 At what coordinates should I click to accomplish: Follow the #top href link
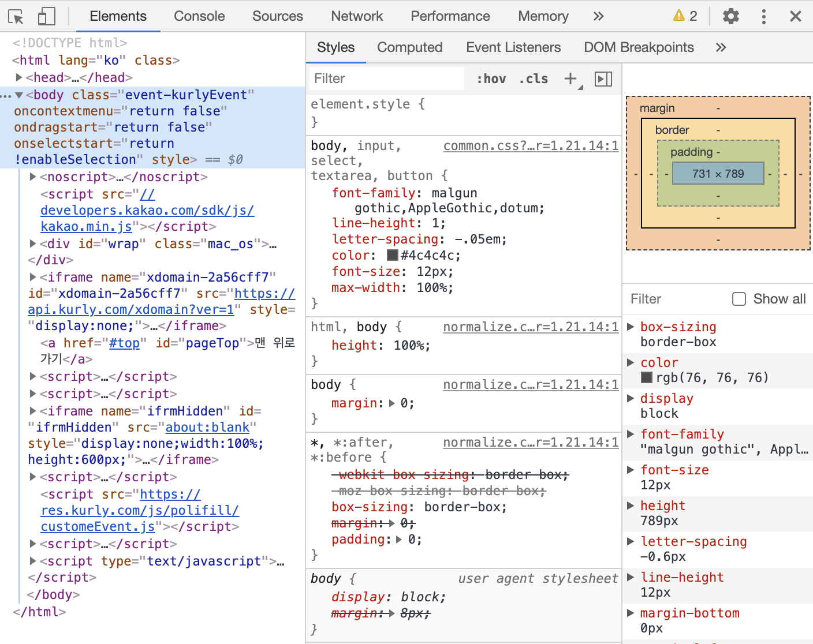125,343
